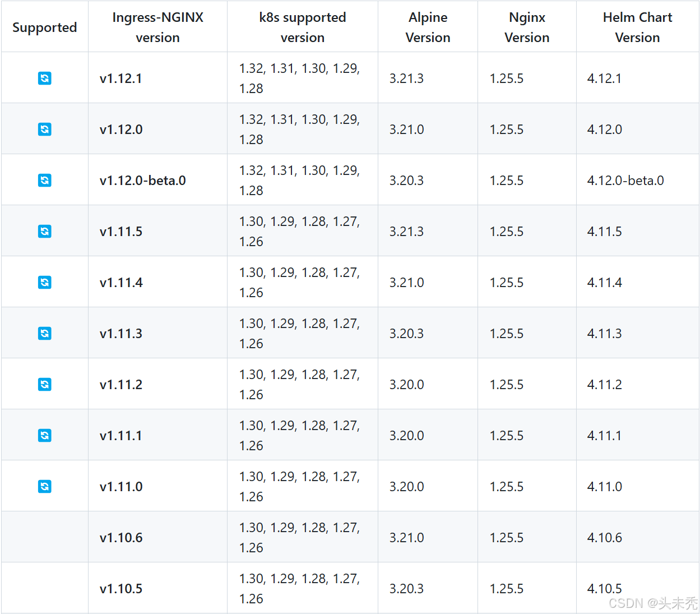Select k8s supported versions in v1.11.5 row
The width and height of the screenshot is (700, 614).
click(299, 232)
